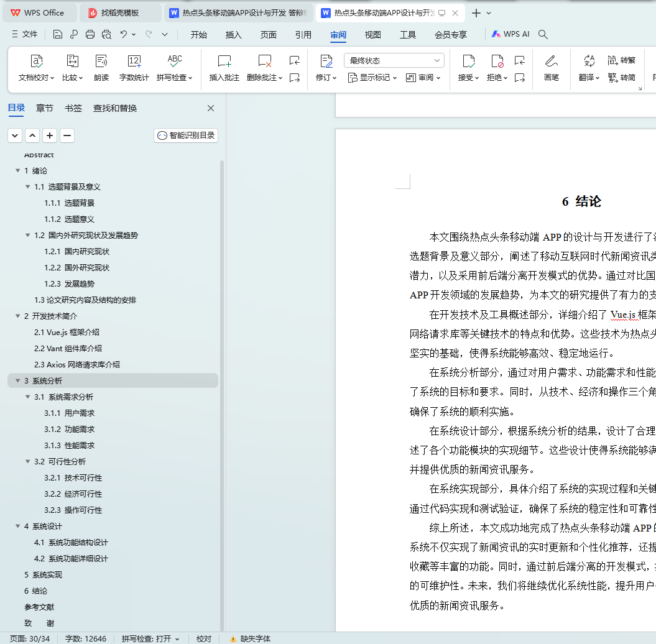Jump to 6 结论 in outline

[x=35, y=591]
